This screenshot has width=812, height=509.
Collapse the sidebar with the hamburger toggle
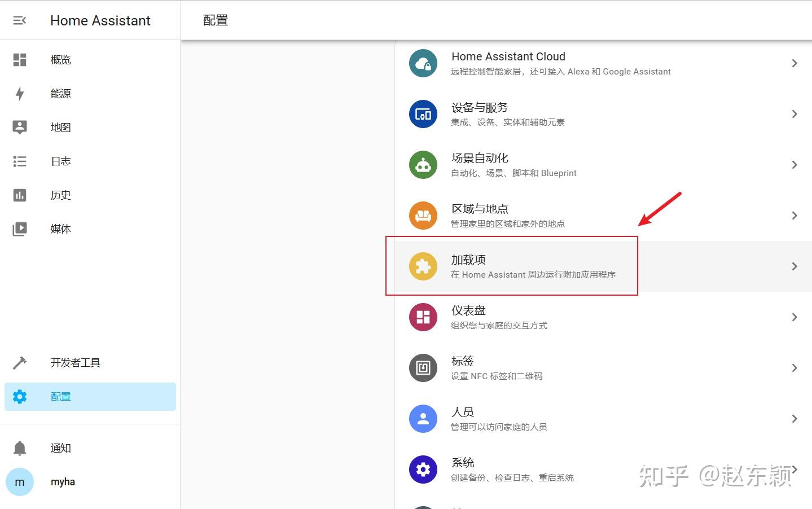click(20, 20)
